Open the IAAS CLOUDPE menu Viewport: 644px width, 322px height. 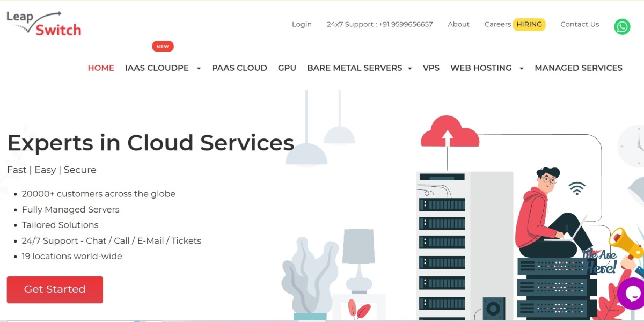[157, 68]
